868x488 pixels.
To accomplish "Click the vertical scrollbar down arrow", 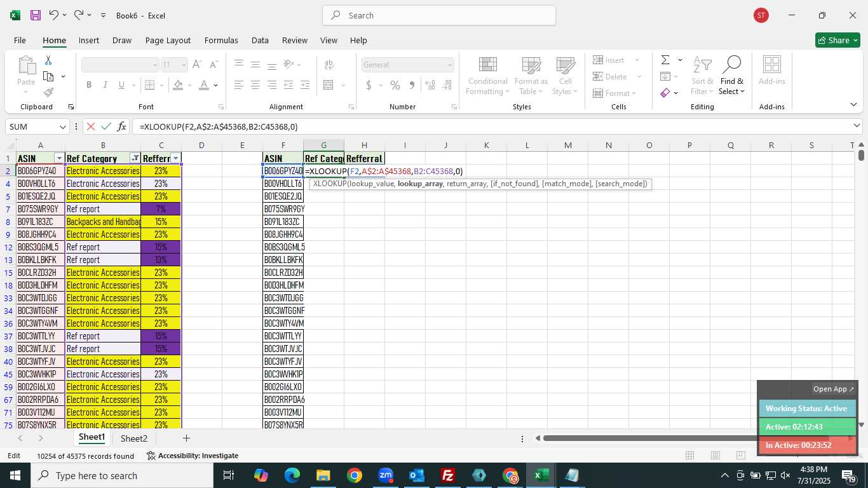I will [861, 424].
